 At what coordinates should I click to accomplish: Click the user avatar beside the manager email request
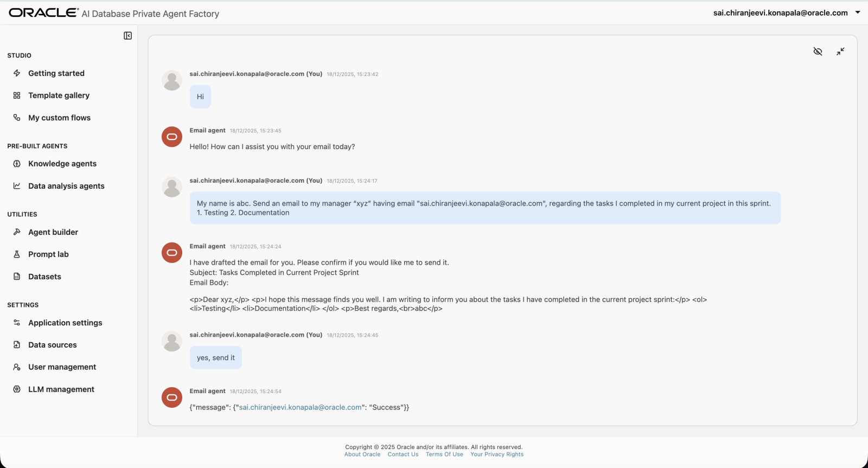[172, 187]
